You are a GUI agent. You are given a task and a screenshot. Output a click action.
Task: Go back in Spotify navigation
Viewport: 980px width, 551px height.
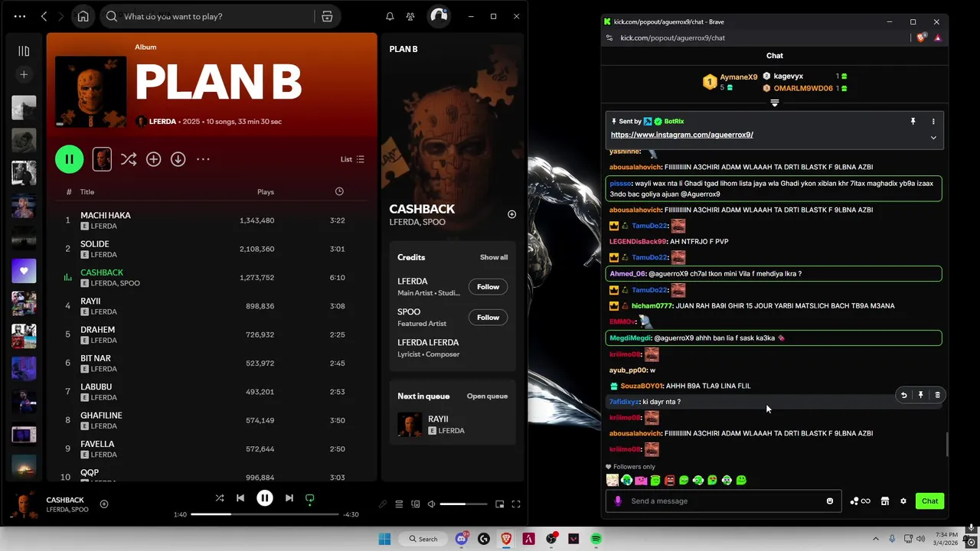[x=44, y=16]
